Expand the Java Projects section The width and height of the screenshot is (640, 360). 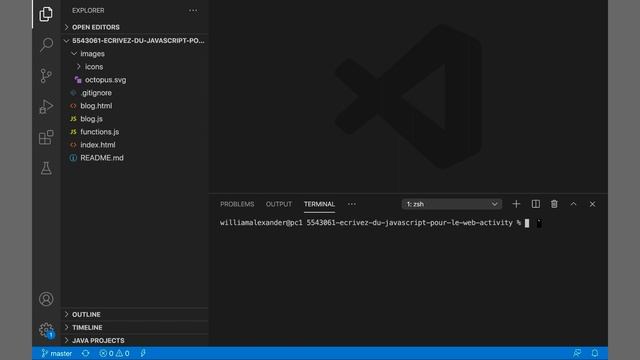[135, 340]
